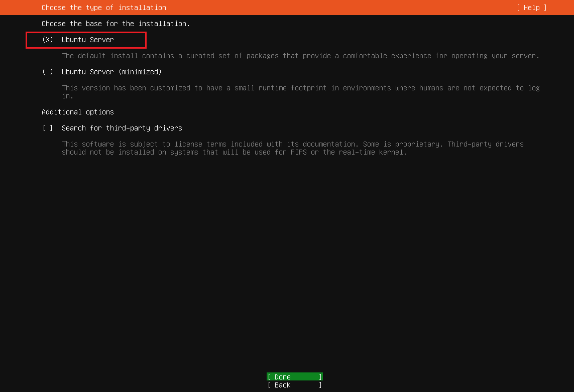
Task: Click the "Additional options" heading
Action: click(78, 112)
